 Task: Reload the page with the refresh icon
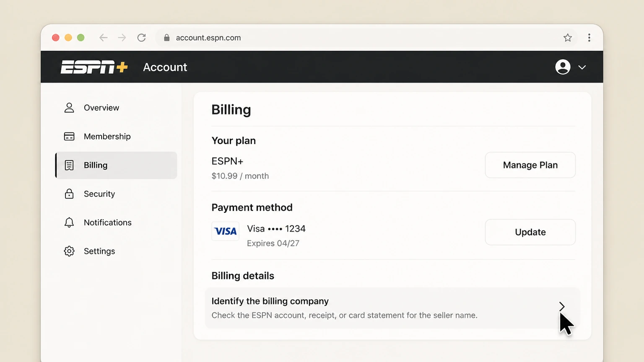[142, 38]
